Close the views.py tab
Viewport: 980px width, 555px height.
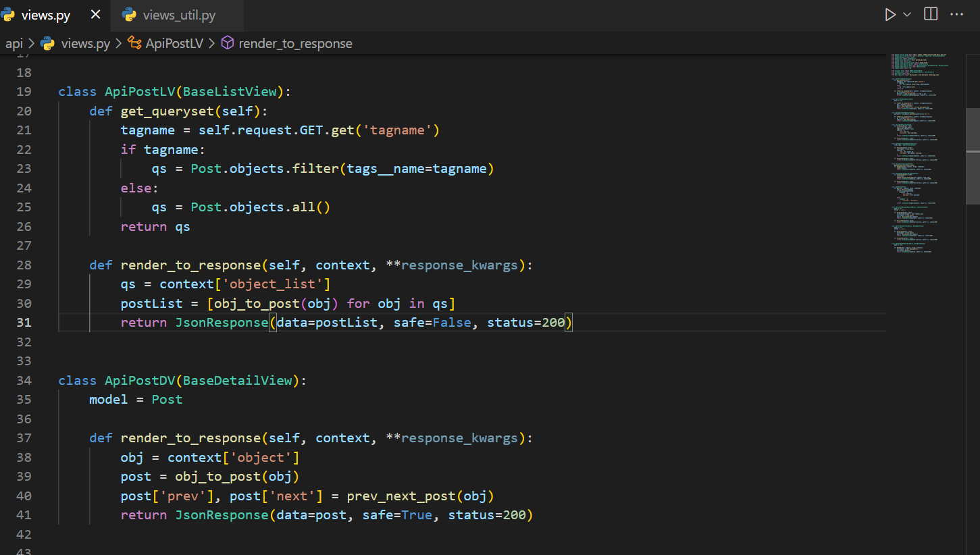[x=95, y=15]
